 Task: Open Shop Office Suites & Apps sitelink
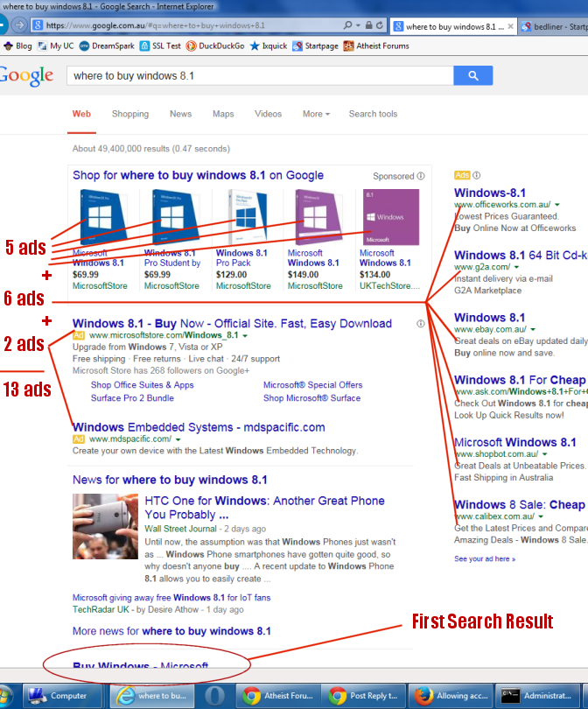[x=142, y=385]
